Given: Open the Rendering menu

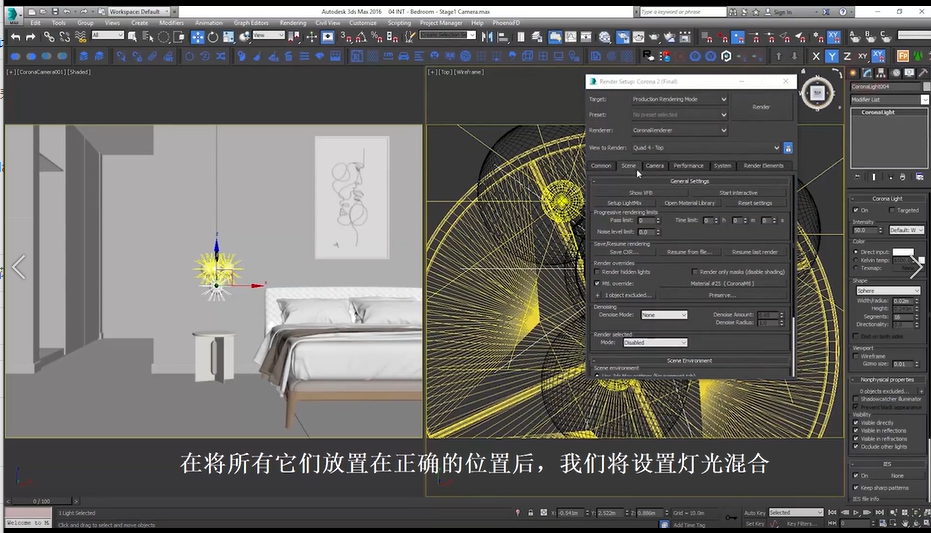Looking at the screenshot, I should 293,23.
